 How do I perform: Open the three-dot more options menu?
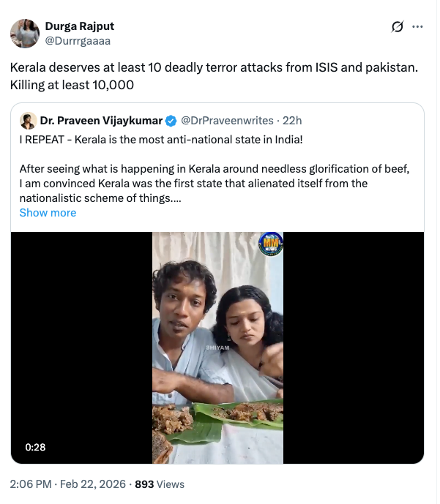tap(418, 27)
